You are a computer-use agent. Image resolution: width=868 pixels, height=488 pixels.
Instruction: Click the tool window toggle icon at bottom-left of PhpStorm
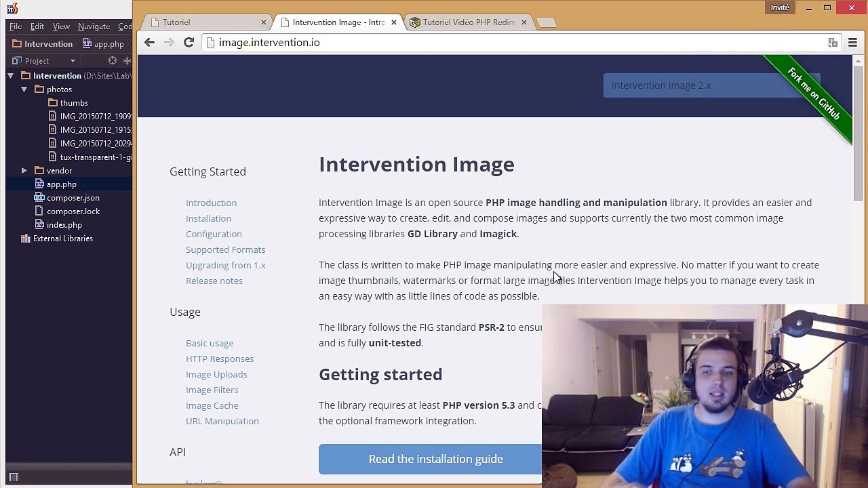pyautogui.click(x=13, y=477)
